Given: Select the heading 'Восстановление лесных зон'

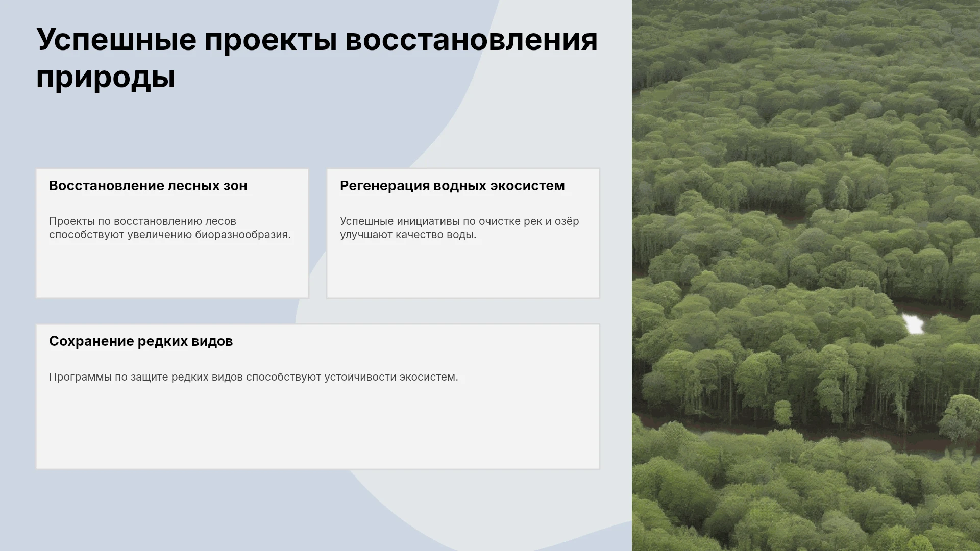Looking at the screenshot, I should coord(148,186).
